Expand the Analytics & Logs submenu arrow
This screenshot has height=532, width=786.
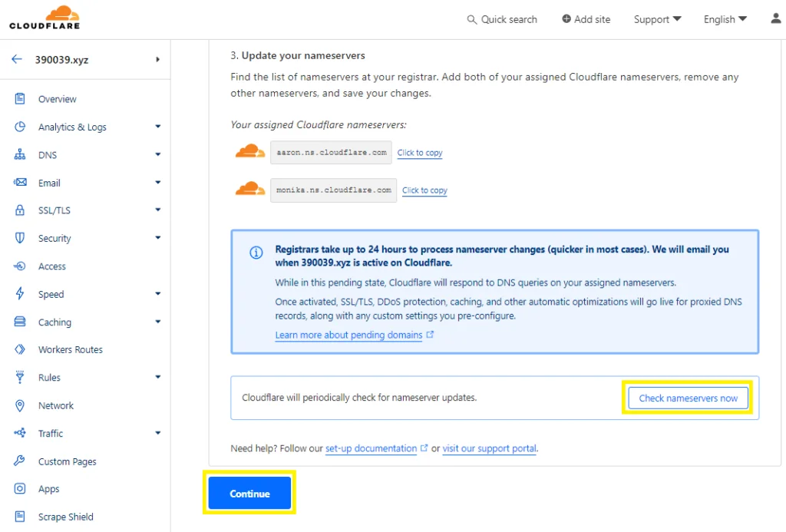click(x=158, y=127)
